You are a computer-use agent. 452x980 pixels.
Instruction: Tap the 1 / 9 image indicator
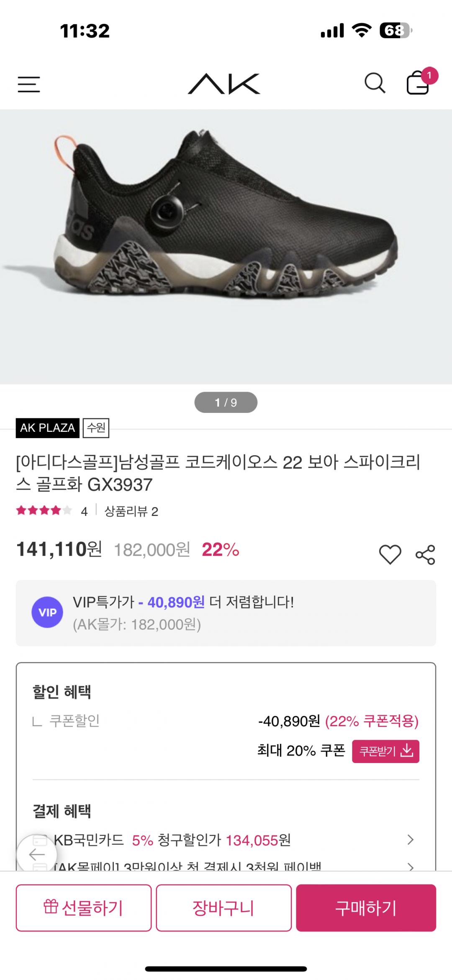click(x=226, y=402)
